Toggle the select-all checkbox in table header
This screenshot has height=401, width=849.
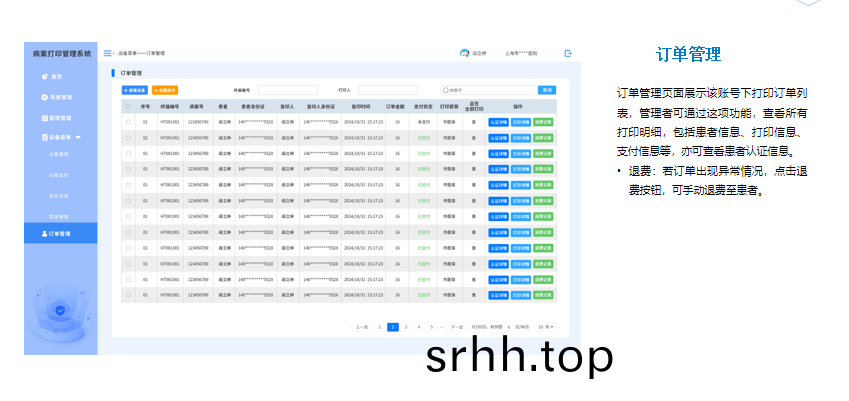[x=128, y=106]
